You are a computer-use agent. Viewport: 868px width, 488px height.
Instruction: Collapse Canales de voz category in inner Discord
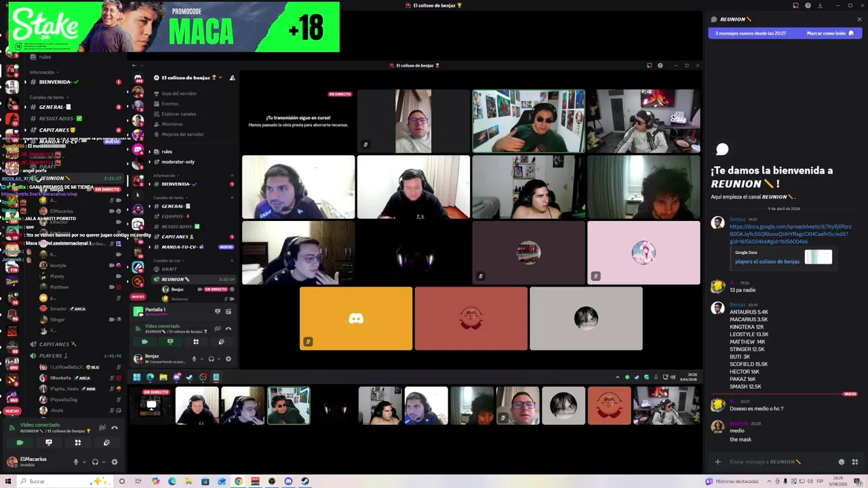[167, 261]
